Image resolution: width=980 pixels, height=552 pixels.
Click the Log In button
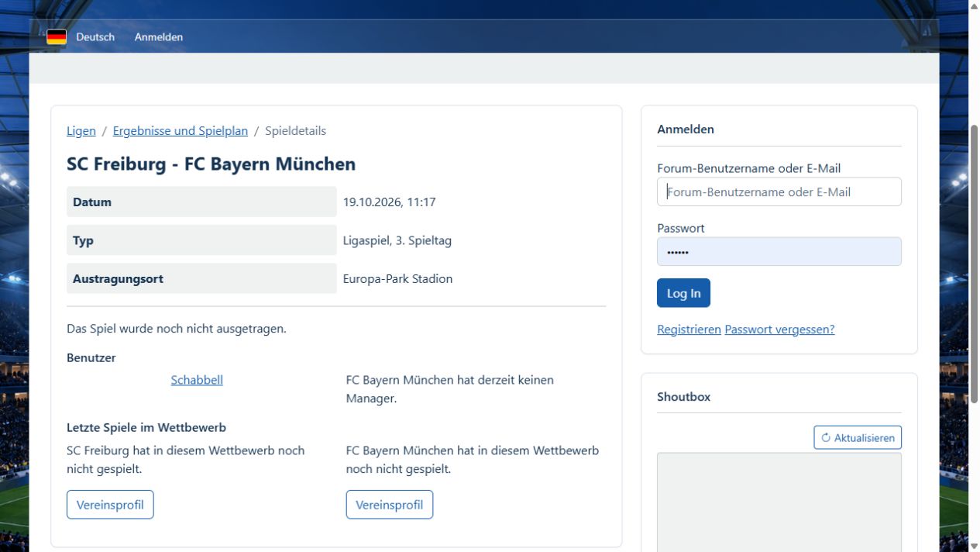point(683,293)
